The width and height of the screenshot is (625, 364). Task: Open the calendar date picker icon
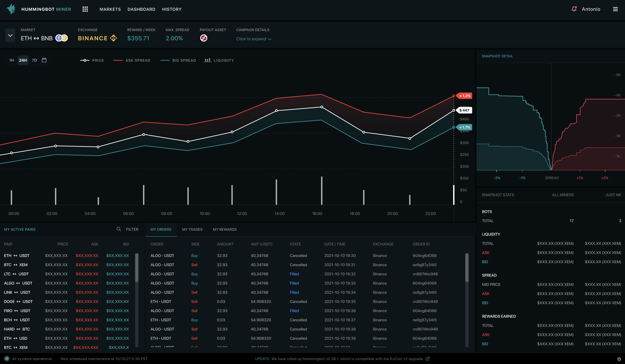(x=44, y=60)
